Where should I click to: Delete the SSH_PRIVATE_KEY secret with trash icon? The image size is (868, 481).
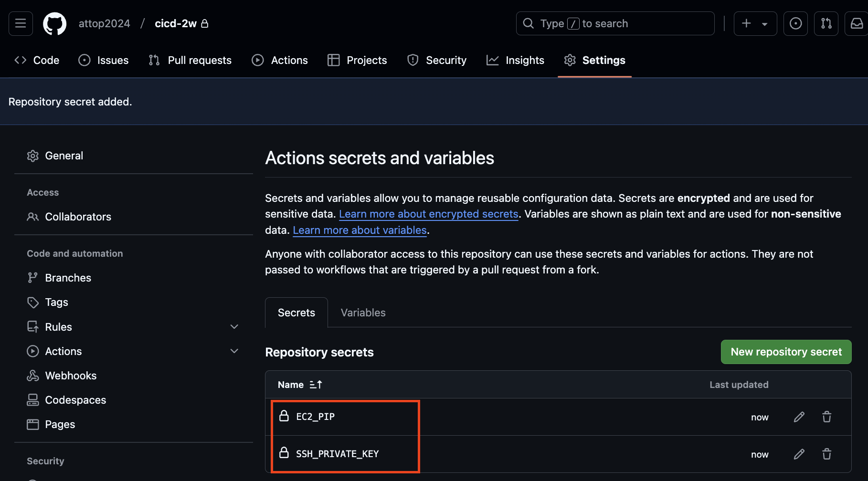click(x=826, y=454)
